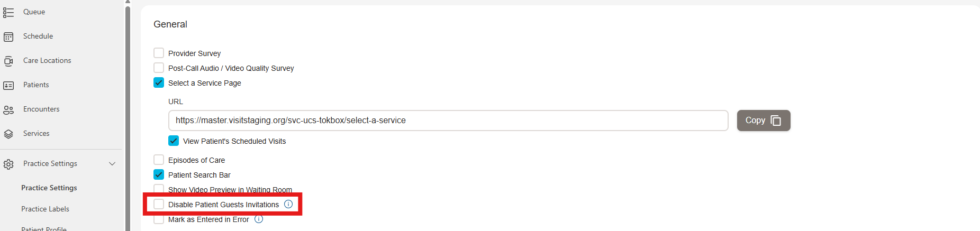Viewport: 980px width, 231px height.
Task: Select Practice Settings submenu item
Action: (x=49, y=188)
